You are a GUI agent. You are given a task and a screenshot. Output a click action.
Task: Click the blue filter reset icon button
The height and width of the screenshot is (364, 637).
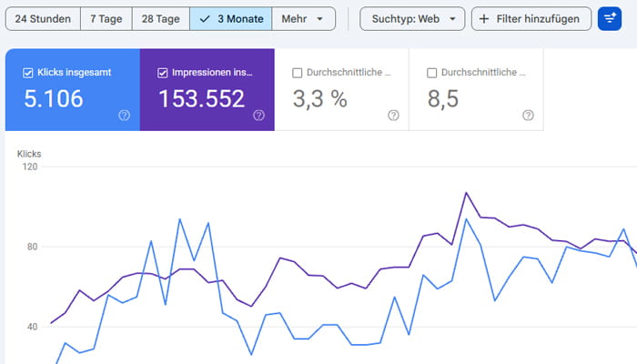point(610,19)
